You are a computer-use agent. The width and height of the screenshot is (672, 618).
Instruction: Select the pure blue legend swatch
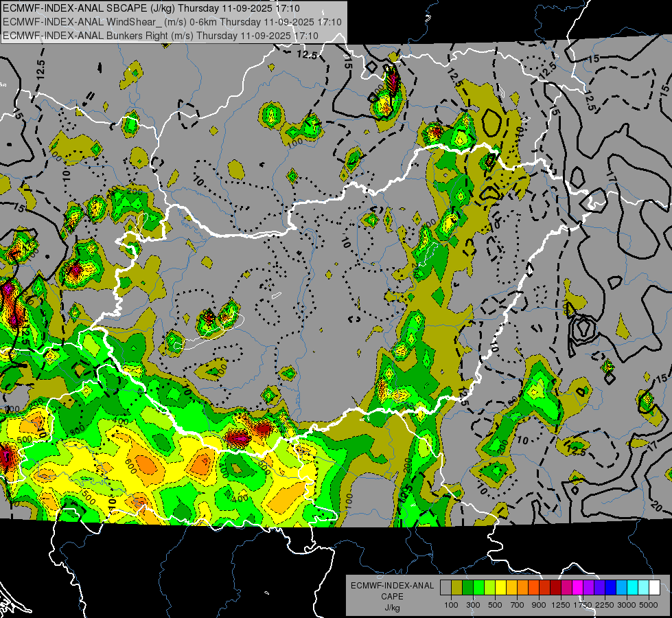point(611,587)
